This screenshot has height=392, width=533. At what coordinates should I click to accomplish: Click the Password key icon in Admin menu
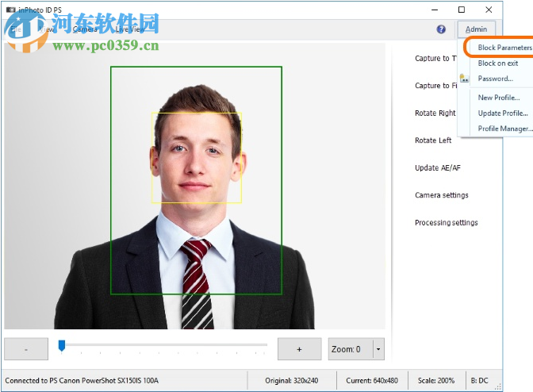pos(464,79)
